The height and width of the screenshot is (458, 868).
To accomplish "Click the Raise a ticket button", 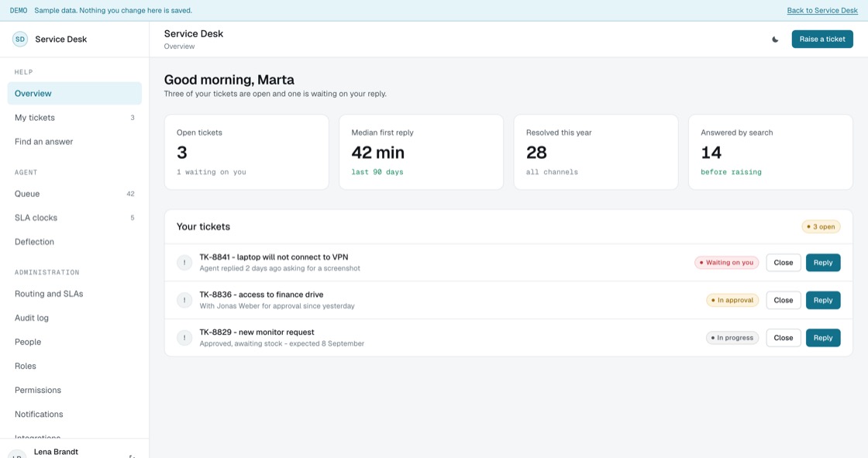I will 822,40.
